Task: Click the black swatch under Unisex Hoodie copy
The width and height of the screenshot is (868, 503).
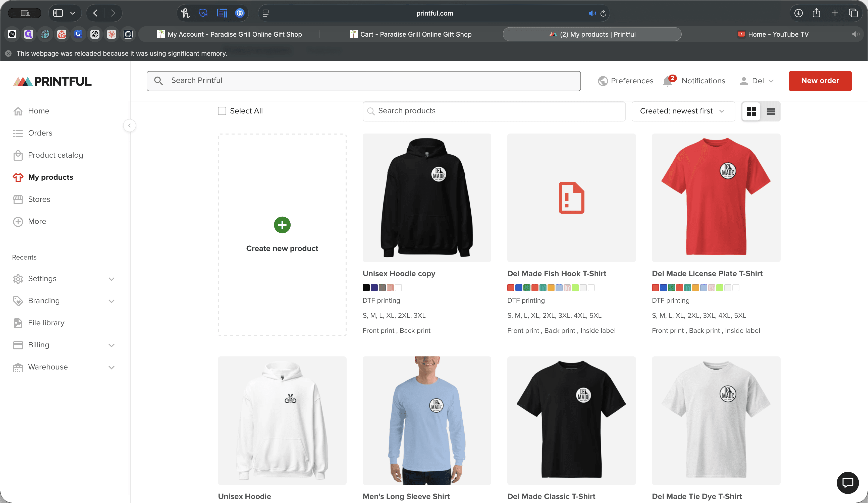Action: pyautogui.click(x=366, y=287)
